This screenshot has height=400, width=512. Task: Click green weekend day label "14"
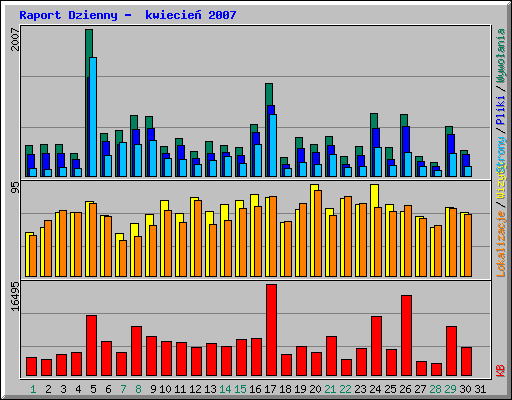[x=225, y=389]
